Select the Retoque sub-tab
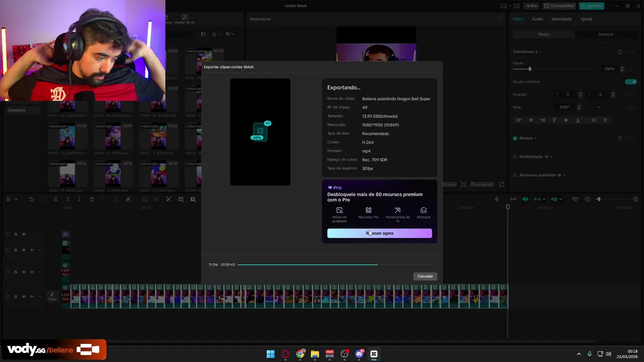 tap(606, 34)
